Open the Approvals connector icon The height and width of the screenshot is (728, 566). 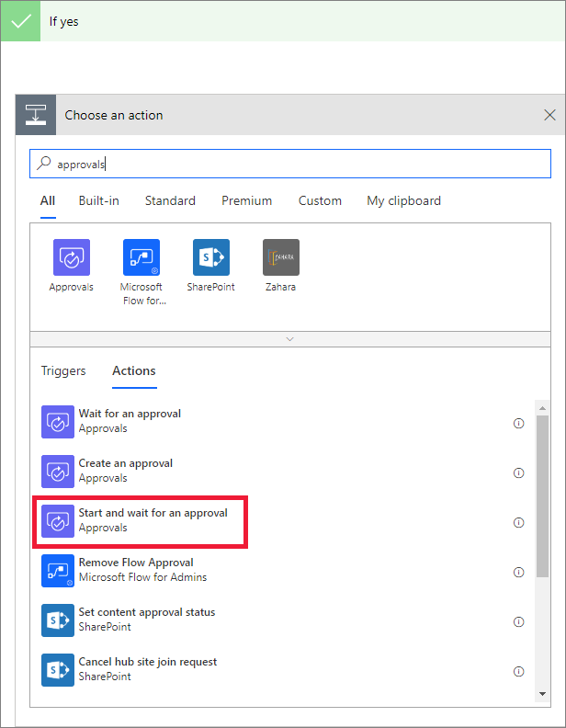coord(72,257)
